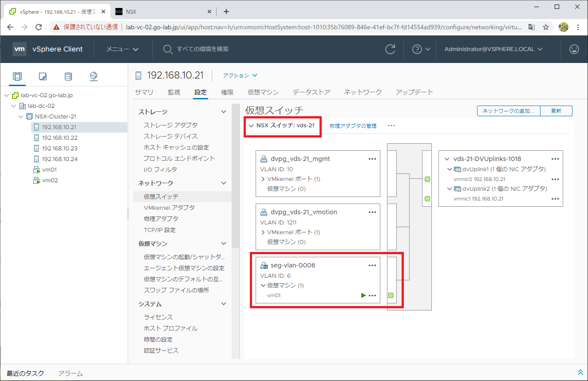Switch to the アップデート tab

(414, 92)
